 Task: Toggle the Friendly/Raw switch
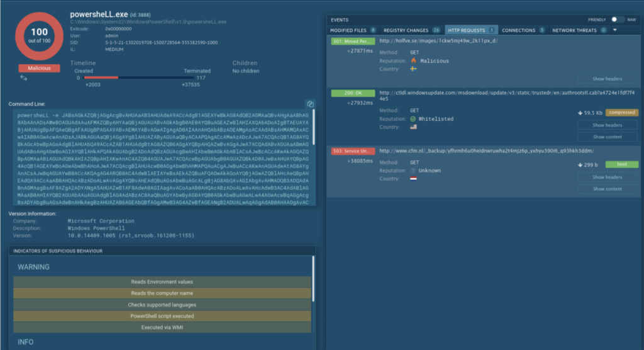click(617, 20)
